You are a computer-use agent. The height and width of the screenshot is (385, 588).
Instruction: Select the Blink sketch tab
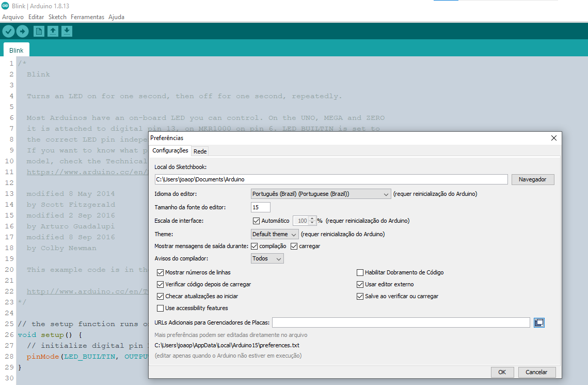[x=16, y=50]
